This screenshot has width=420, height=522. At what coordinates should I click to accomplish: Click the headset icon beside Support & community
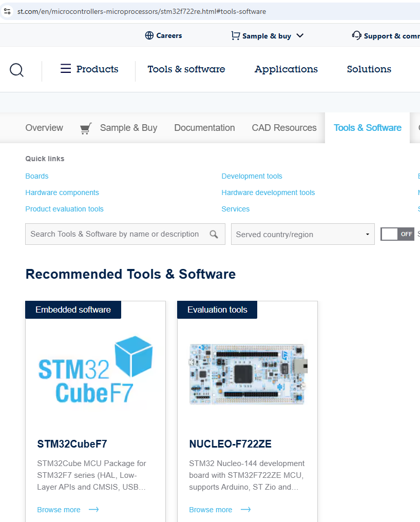(356, 35)
